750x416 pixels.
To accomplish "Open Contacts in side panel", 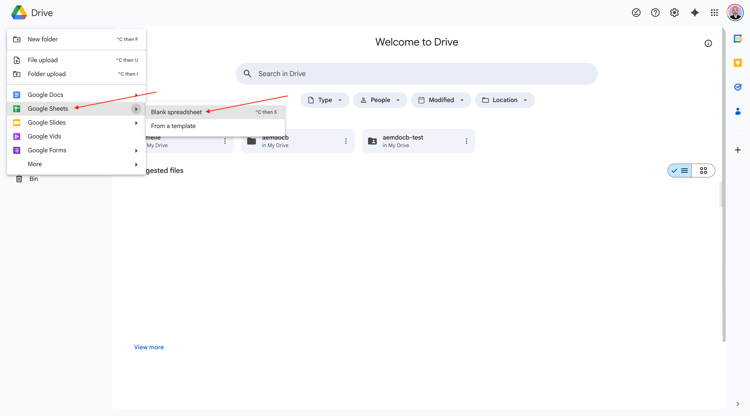I will pyautogui.click(x=738, y=111).
